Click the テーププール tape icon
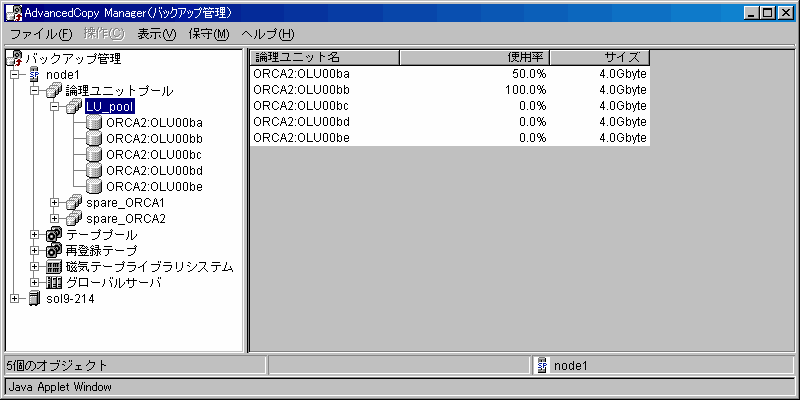Viewport: 800px width, 400px height. coord(54,235)
